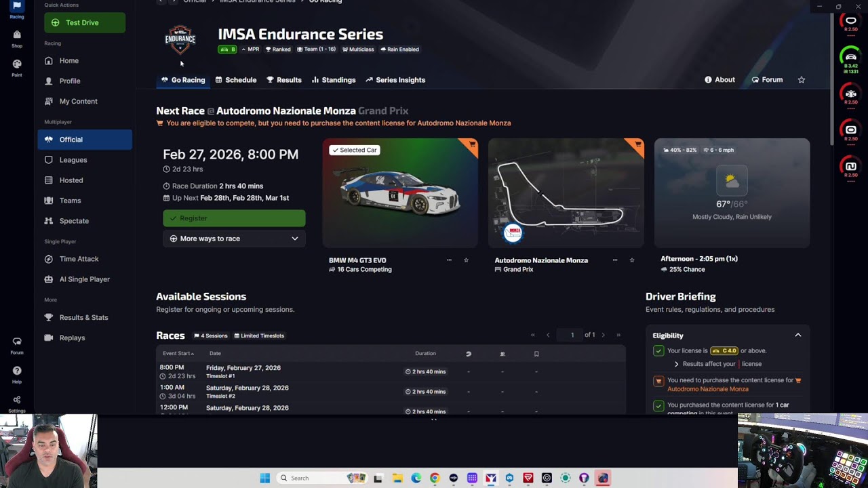868x488 pixels.
Task: Open the Racing section in the left rail
Action: tap(17, 9)
